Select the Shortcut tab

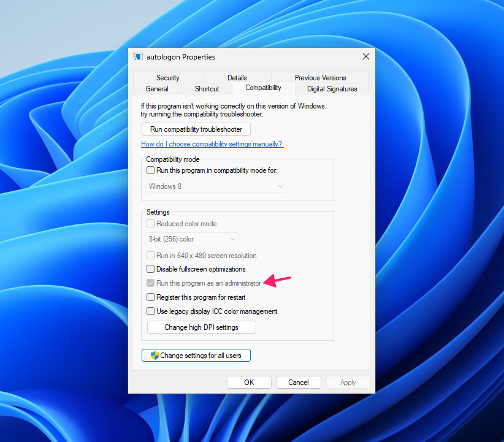pyautogui.click(x=207, y=89)
